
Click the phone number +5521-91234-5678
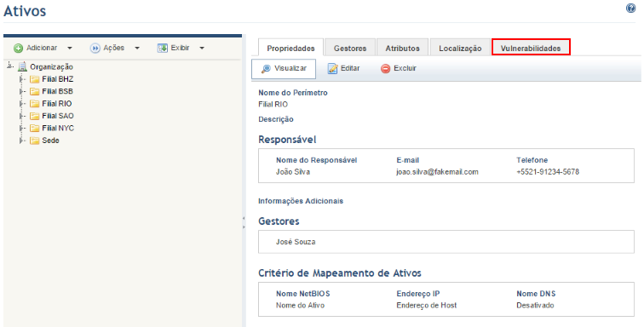click(x=548, y=172)
